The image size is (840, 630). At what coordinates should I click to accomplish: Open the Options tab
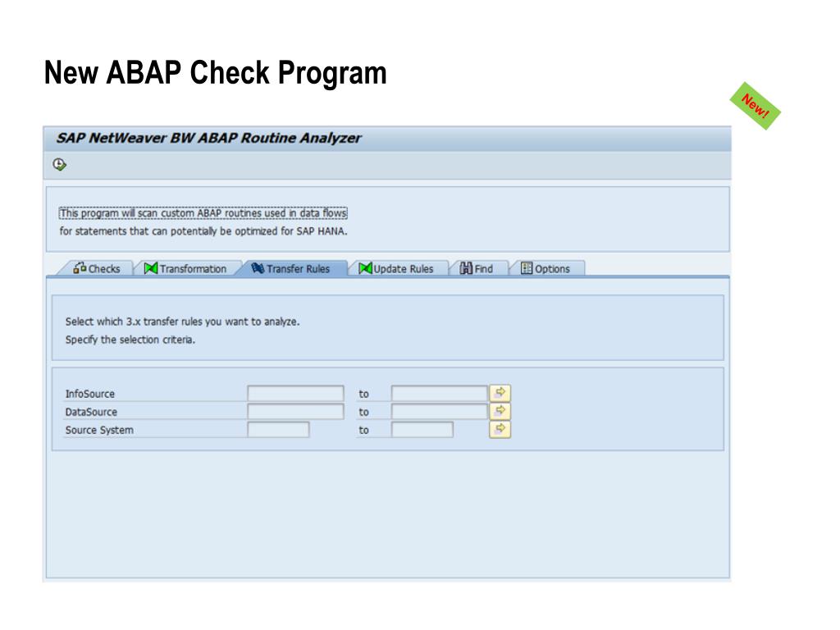[546, 268]
